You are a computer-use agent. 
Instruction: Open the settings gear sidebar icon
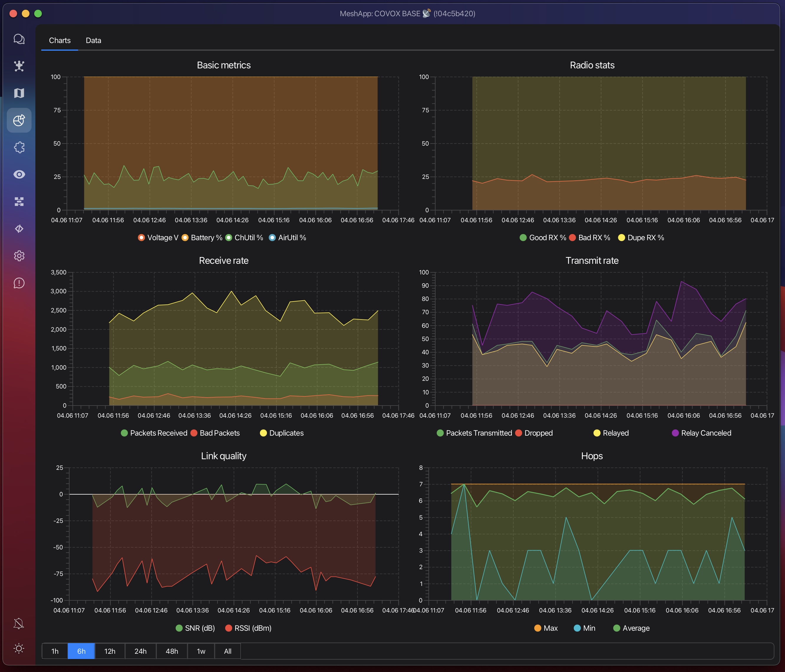[x=19, y=256]
